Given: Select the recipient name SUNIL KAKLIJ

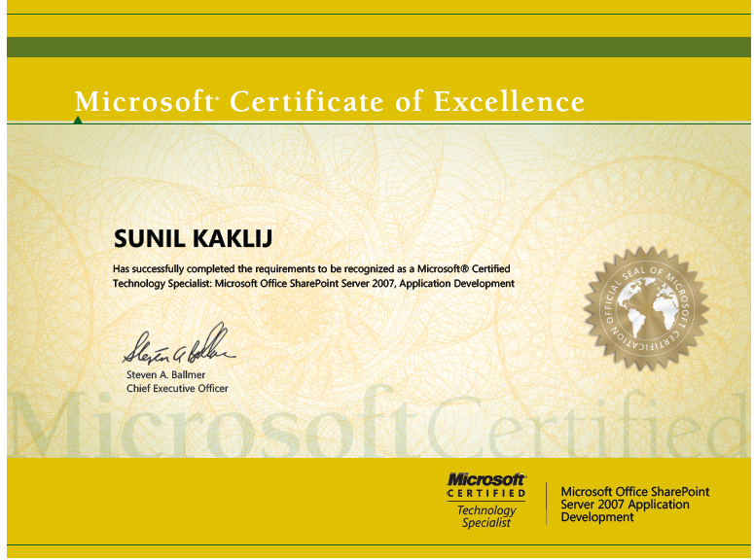Looking at the screenshot, I should 193,239.
